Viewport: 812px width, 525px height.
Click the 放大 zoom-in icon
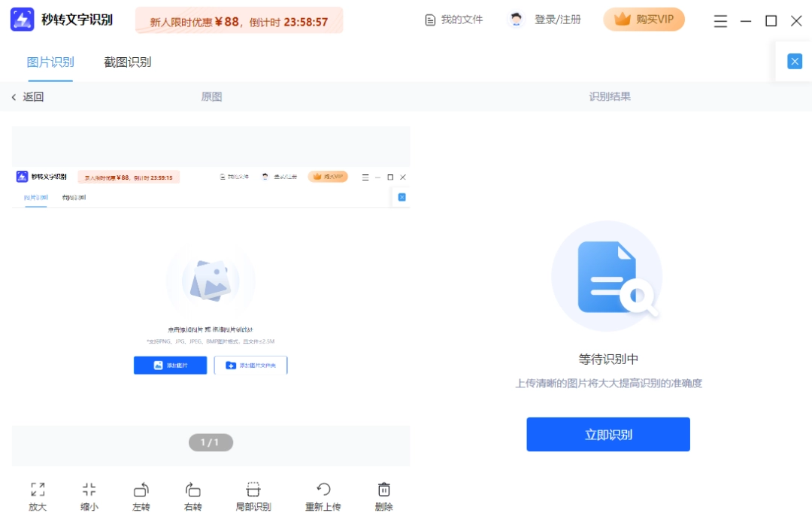38,490
